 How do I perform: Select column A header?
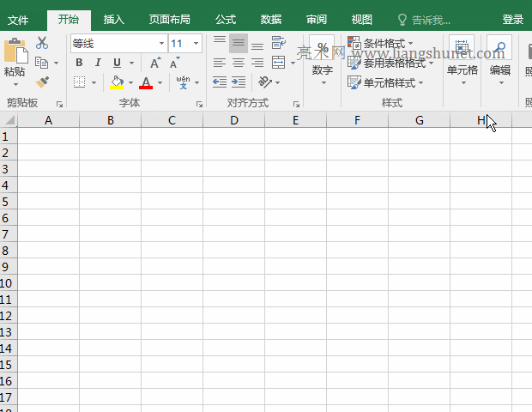tap(49, 120)
